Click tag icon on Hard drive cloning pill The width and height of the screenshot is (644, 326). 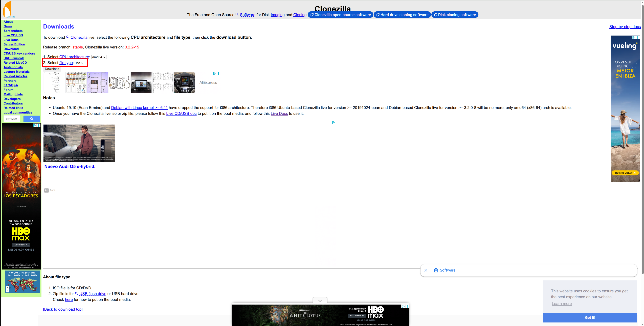(x=378, y=15)
